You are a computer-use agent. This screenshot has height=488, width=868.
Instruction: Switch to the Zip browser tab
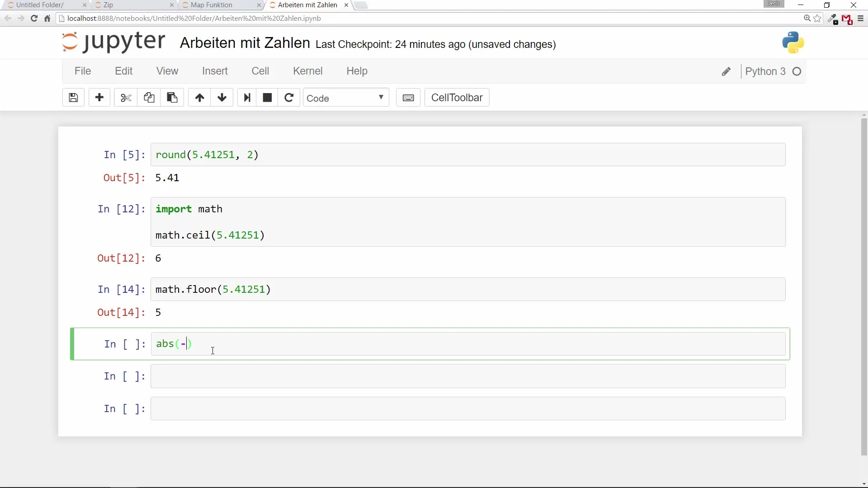point(131,5)
